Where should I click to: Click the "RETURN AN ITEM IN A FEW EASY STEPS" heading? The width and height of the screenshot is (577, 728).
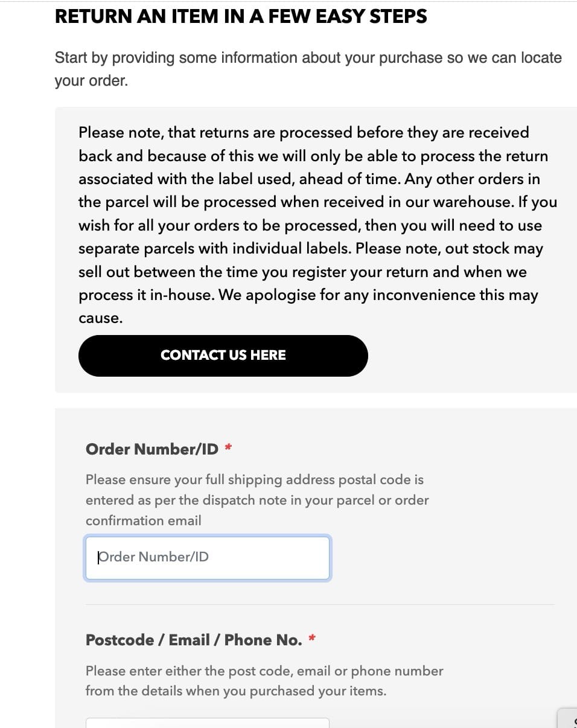pyautogui.click(x=241, y=16)
